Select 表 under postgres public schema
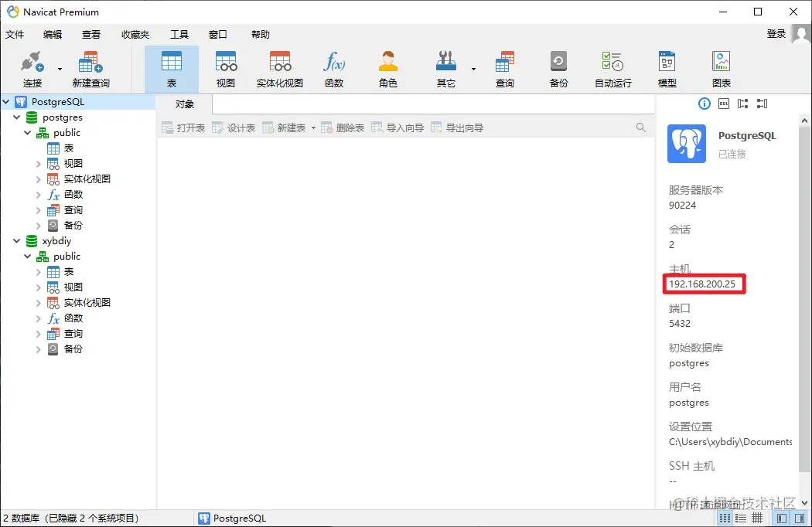This screenshot has height=527, width=812. pyautogui.click(x=68, y=148)
